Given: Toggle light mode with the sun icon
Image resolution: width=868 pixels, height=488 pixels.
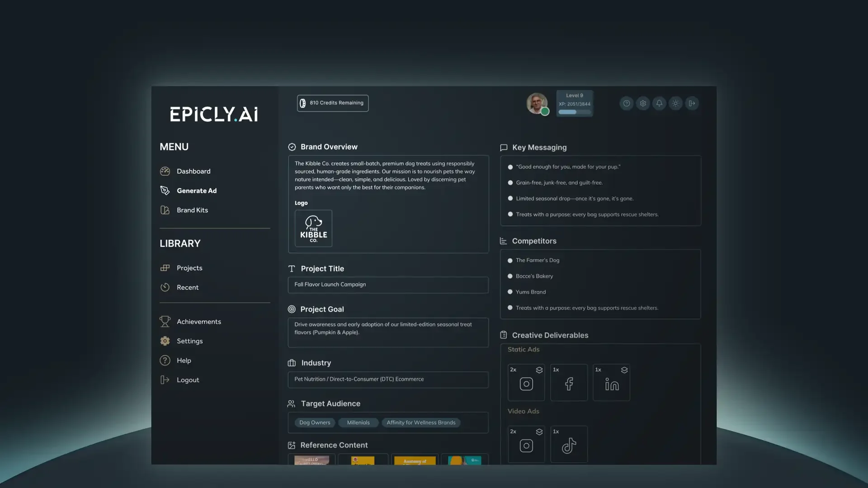Looking at the screenshot, I should pos(675,103).
